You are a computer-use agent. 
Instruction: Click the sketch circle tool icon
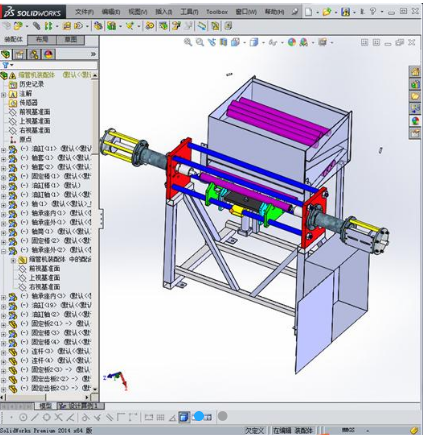click(x=23, y=417)
